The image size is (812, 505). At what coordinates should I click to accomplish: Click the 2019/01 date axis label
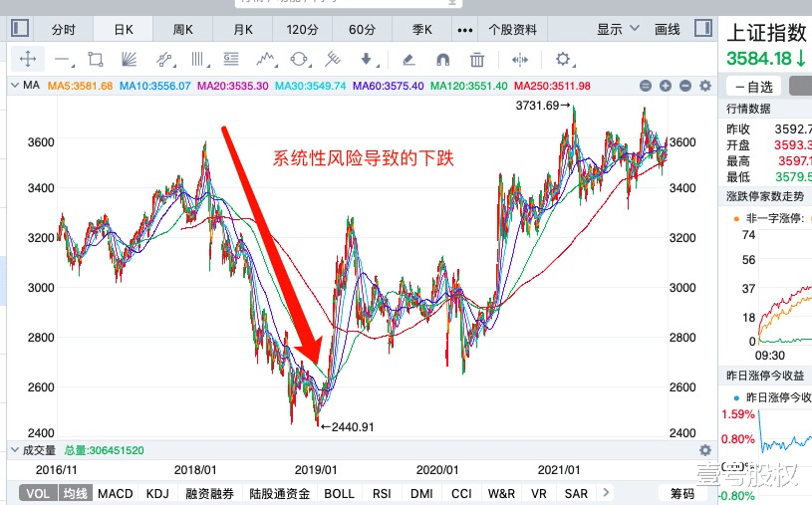(x=316, y=470)
